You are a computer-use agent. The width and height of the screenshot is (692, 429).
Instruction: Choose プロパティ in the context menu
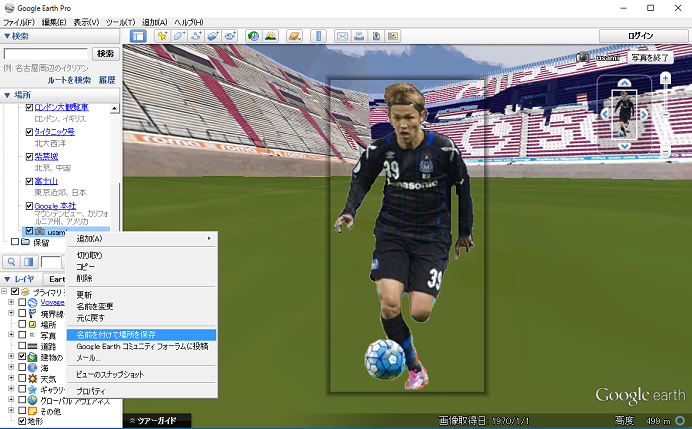pyautogui.click(x=92, y=391)
